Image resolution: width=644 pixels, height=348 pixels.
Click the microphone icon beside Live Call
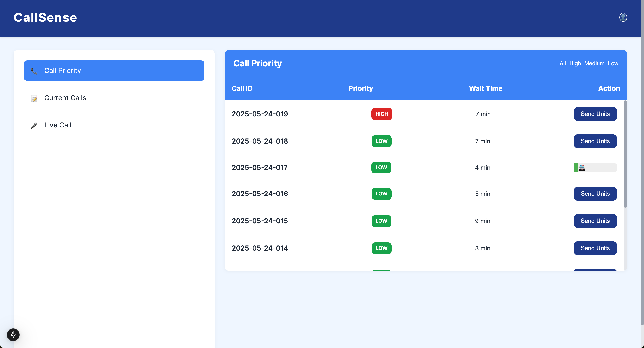34,125
